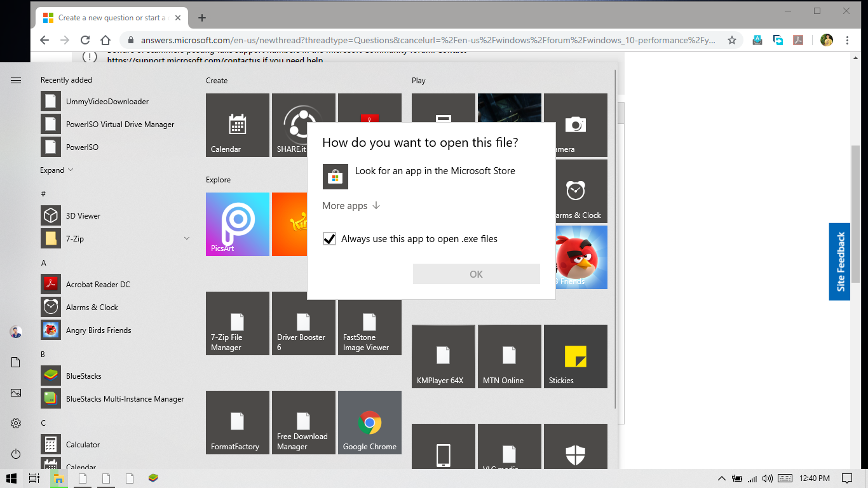
Task: Open Task View on taskbar
Action: pyautogui.click(x=34, y=478)
